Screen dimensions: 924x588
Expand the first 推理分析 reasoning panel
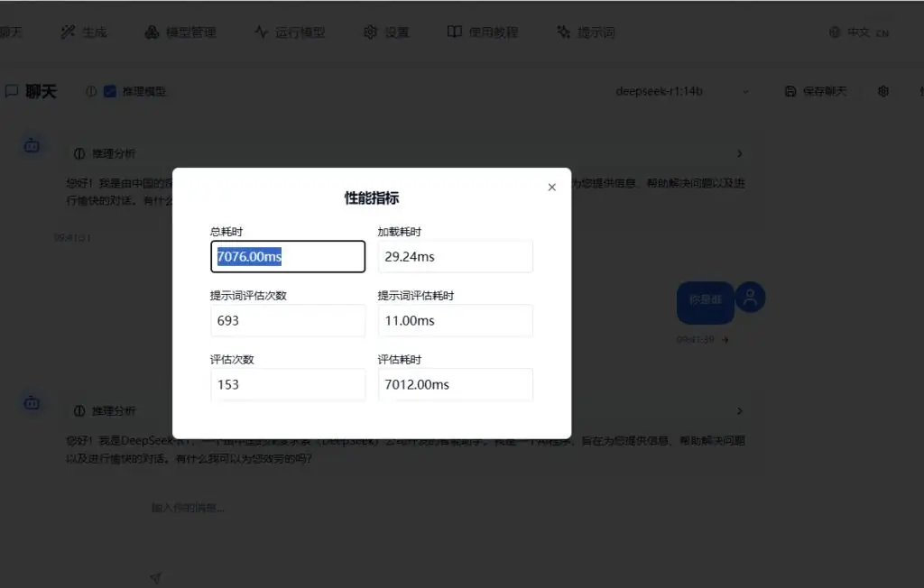click(739, 153)
